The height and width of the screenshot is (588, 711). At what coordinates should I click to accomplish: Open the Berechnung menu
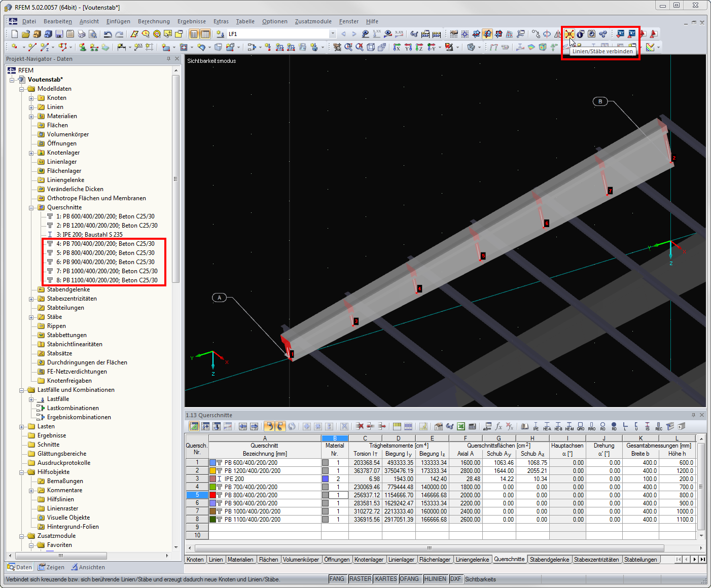click(x=154, y=21)
